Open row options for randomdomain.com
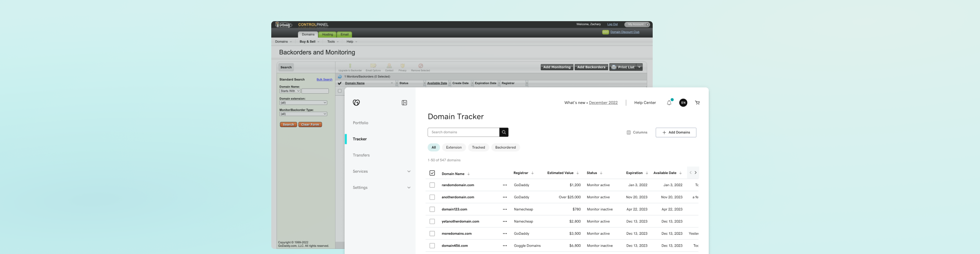Screen dimensions: 980x254 click(505, 185)
